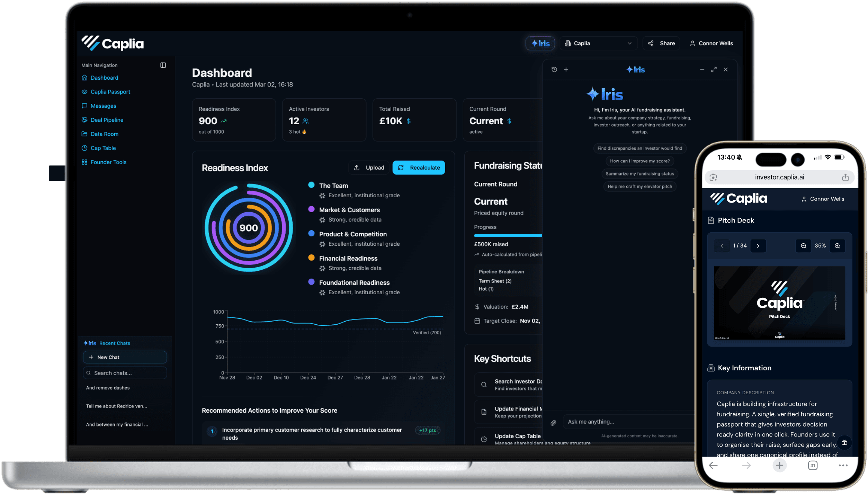Viewport: 868px width, 495px height.
Task: Click the attachment paperclip icon
Action: [x=553, y=422]
